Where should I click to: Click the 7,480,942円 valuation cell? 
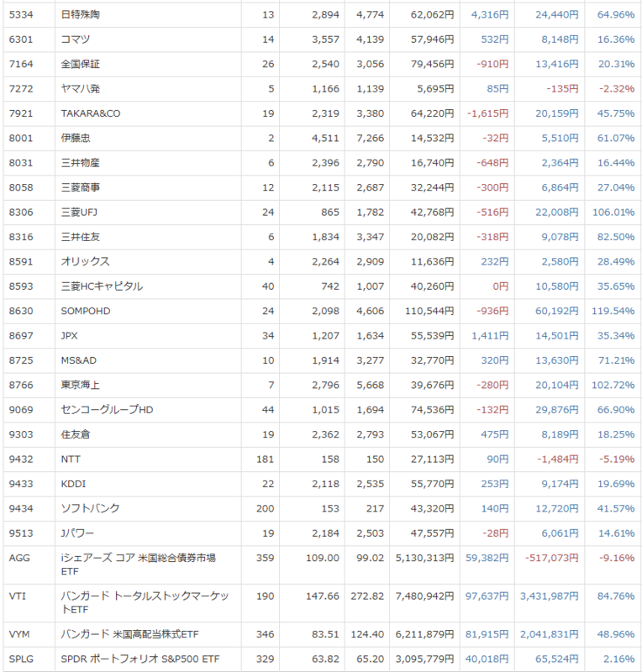pos(424,596)
